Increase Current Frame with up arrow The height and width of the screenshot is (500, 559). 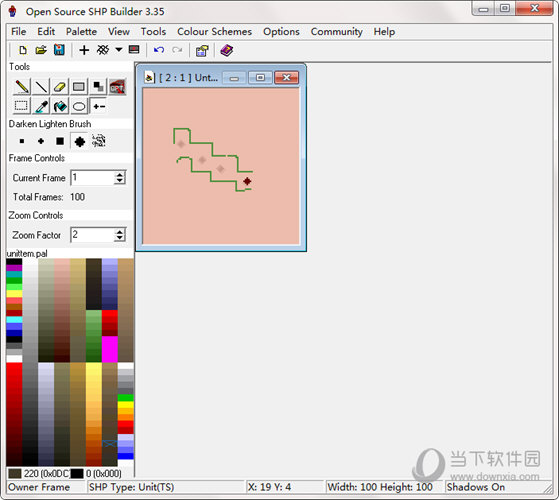120,175
